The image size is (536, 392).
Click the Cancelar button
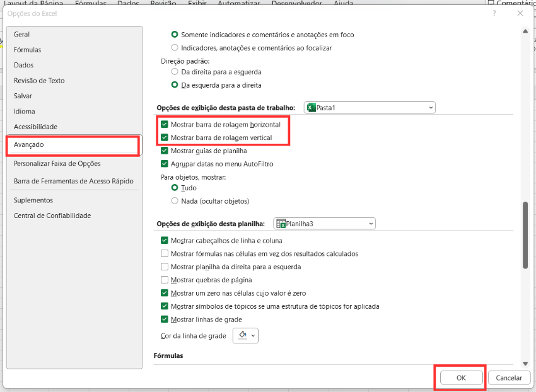tap(509, 378)
